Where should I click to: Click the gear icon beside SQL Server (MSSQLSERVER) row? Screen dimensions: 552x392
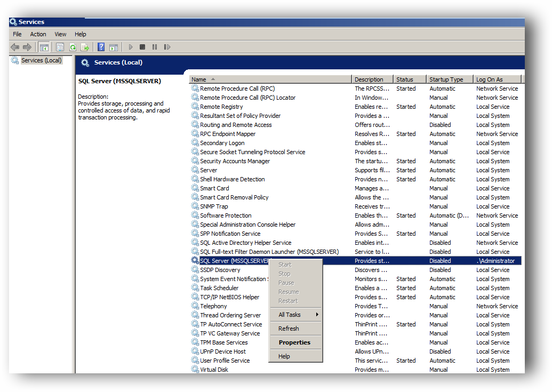pyautogui.click(x=195, y=260)
